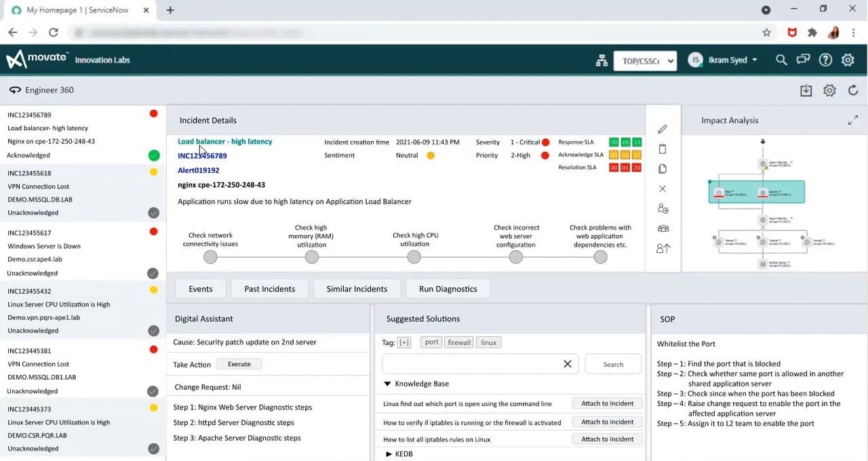
Task: Click the Execute button under Take Action
Action: (239, 364)
